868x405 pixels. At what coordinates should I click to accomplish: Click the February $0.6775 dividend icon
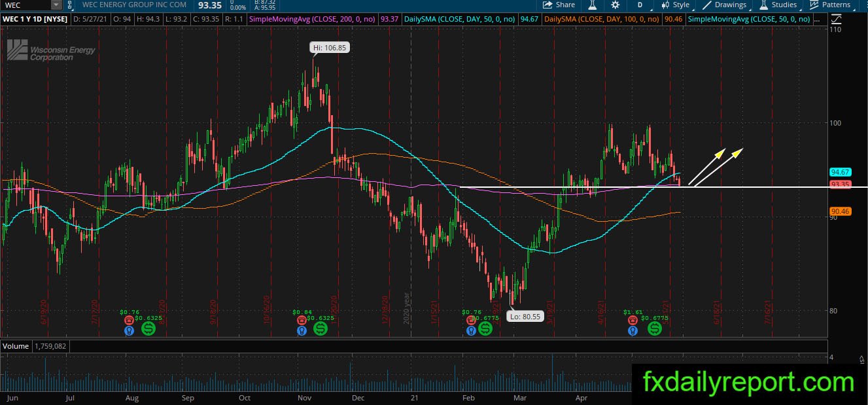(x=485, y=328)
